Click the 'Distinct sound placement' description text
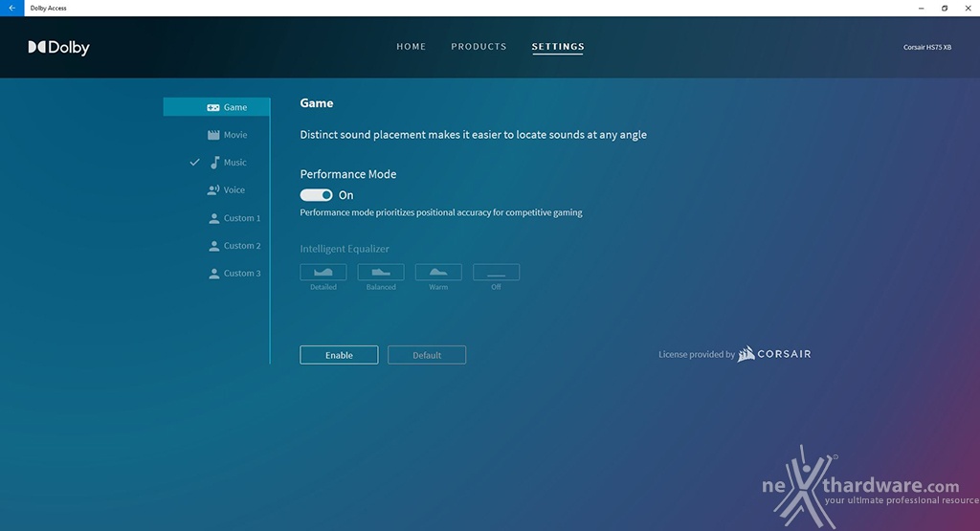The height and width of the screenshot is (531, 980). coord(473,135)
